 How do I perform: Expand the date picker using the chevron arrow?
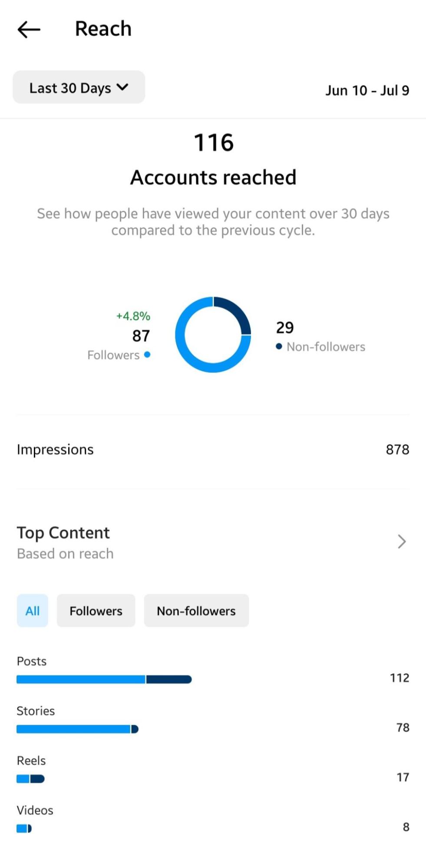click(x=123, y=87)
